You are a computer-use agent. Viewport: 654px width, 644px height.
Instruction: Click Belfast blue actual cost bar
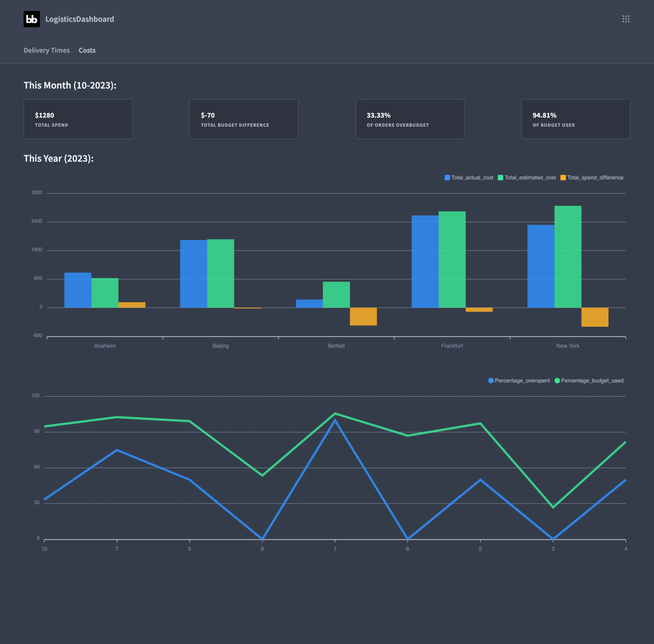point(310,304)
